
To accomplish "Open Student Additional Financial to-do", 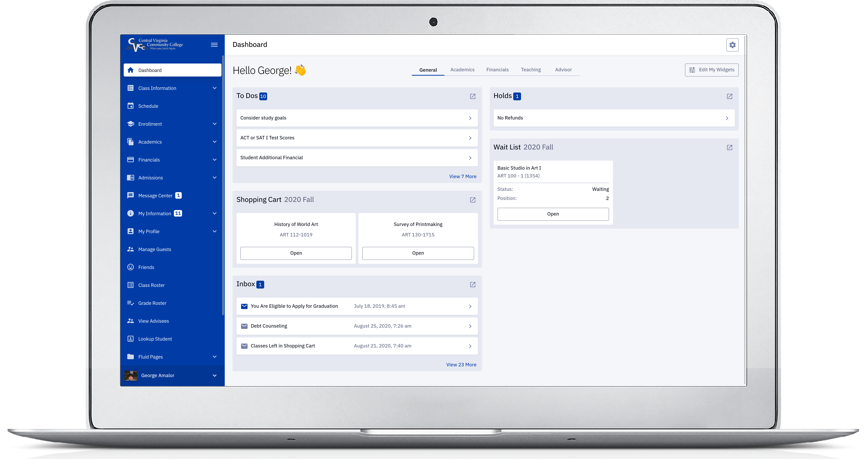I will 357,158.
